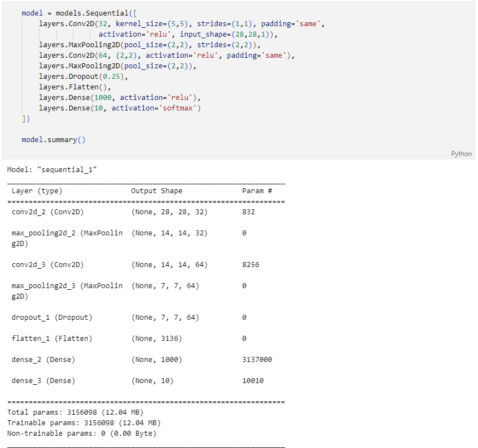Click the parameter count 3137000
The image size is (478, 448).
coord(257,360)
